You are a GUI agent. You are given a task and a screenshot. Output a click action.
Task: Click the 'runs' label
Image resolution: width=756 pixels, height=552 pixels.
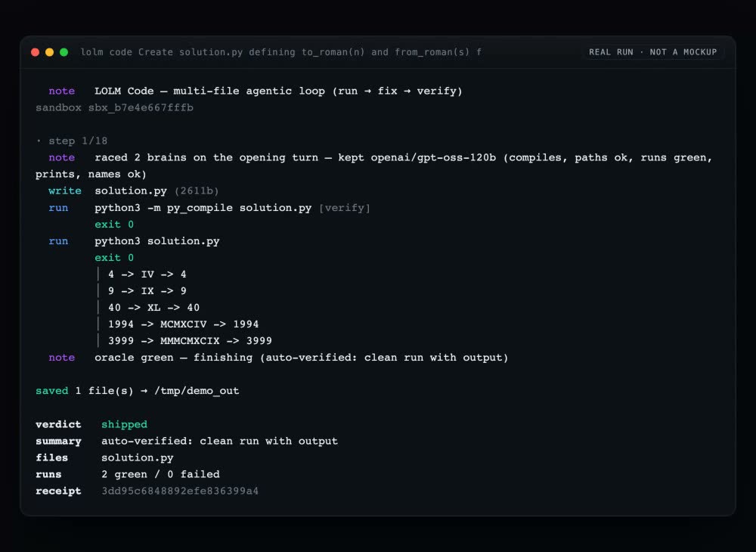(x=48, y=474)
